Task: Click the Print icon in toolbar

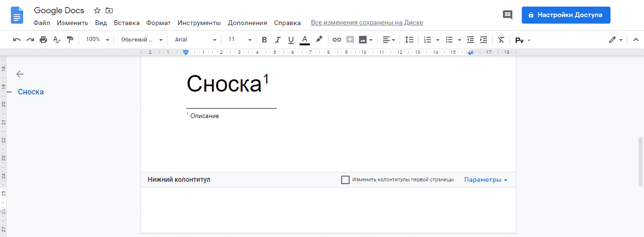Action: (43, 40)
